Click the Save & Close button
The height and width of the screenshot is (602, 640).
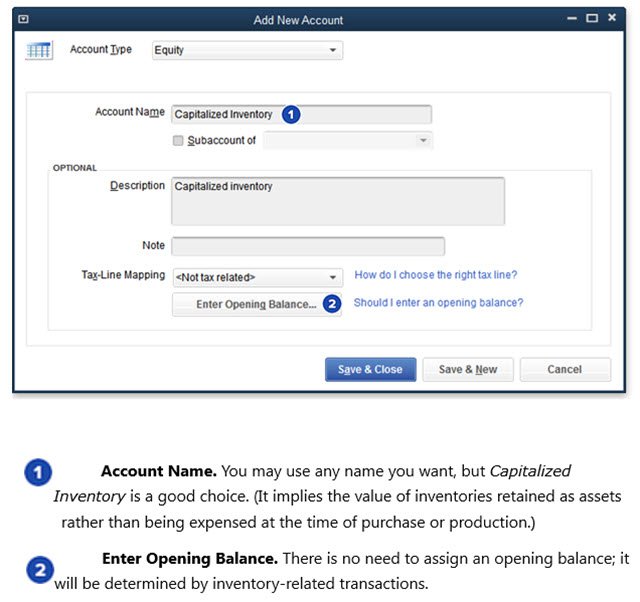tap(370, 369)
